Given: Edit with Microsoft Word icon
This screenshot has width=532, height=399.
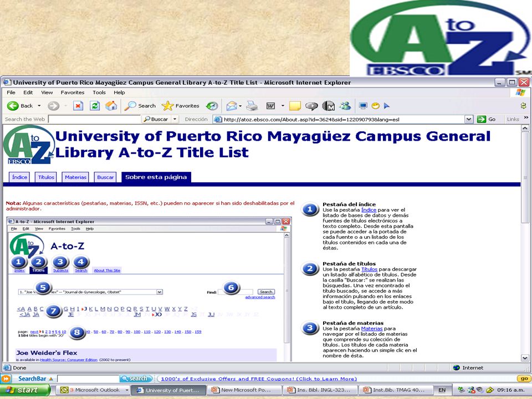Looking at the screenshot, I should point(270,106).
